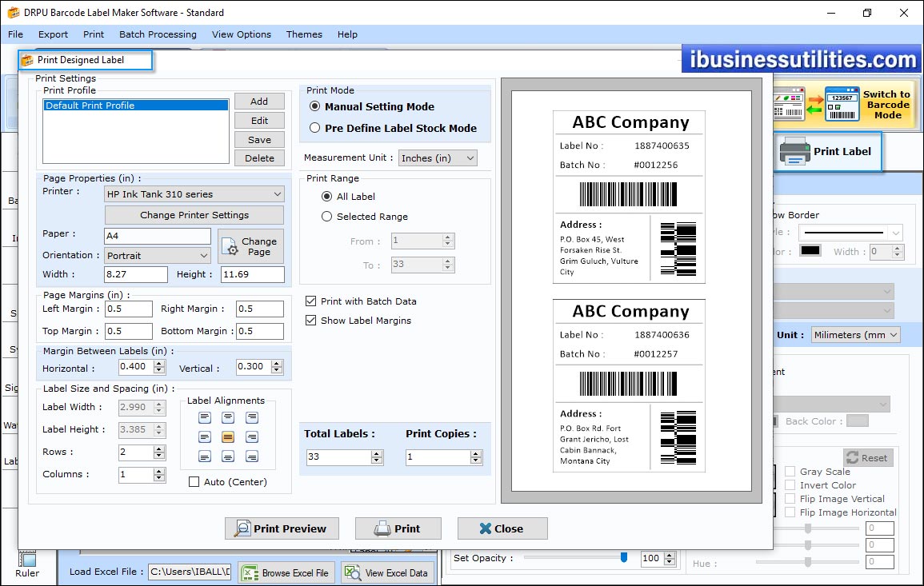Viewport: 924px width, 586px height.
Task: Select top-right label alignment icon
Action: pos(252,417)
